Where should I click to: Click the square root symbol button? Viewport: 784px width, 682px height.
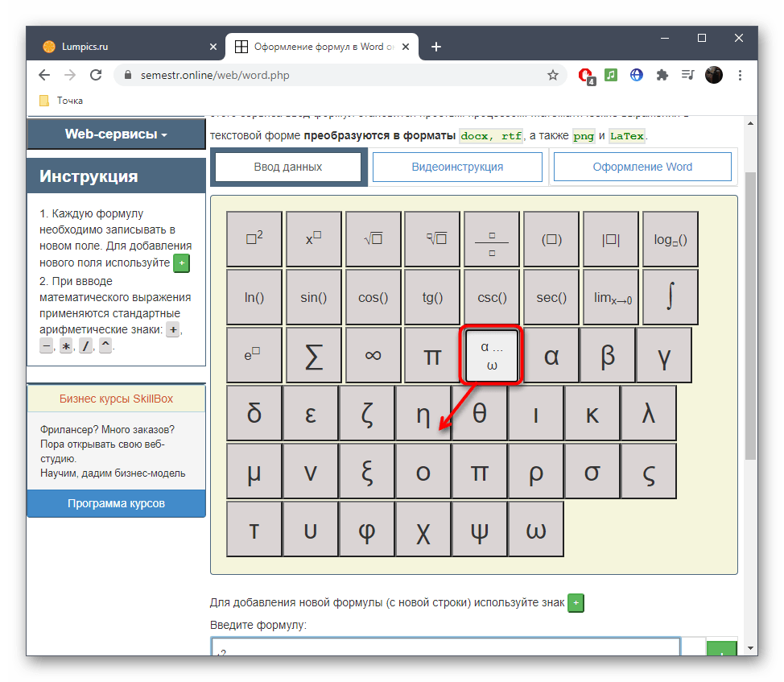coord(373,239)
